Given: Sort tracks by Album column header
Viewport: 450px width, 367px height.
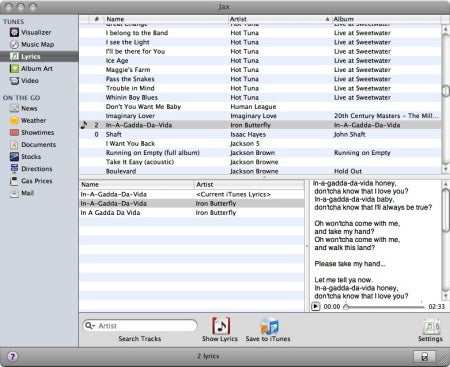Looking at the screenshot, I should pyautogui.click(x=386, y=19).
